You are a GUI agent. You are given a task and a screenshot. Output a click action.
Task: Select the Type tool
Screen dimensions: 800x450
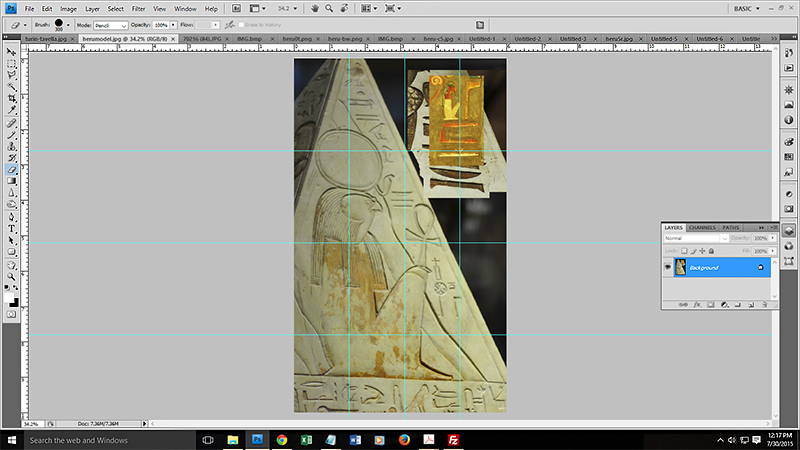coord(12,228)
